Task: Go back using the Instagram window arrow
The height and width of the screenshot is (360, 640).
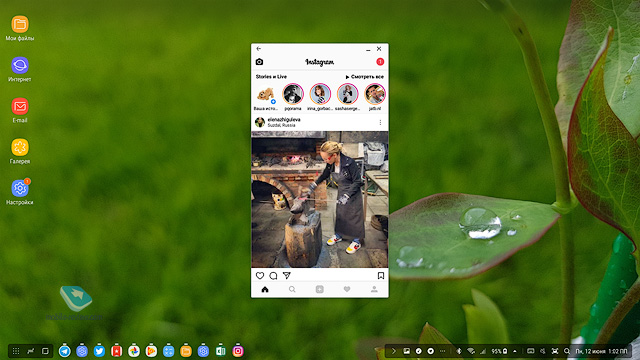Action: coord(258,49)
